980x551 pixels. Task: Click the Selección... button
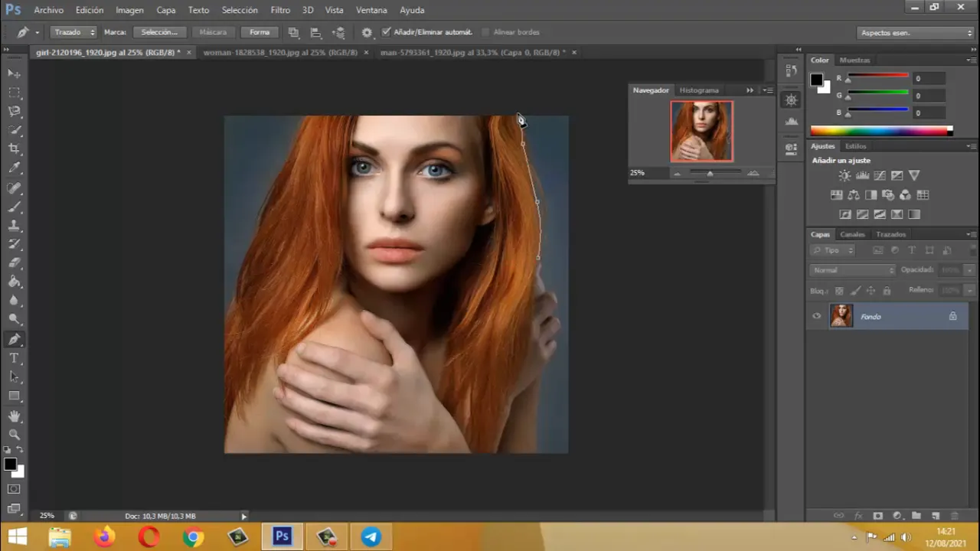[159, 32]
